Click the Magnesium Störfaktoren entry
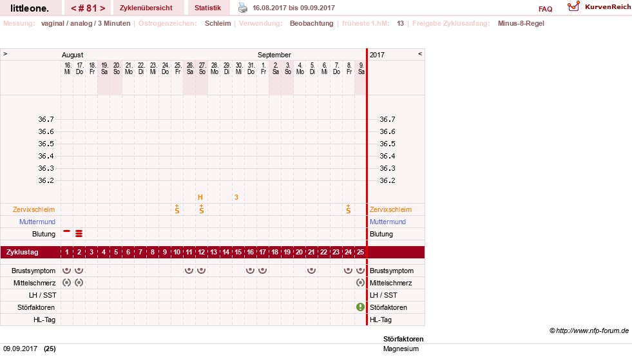The image size is (632, 364). coord(401,349)
